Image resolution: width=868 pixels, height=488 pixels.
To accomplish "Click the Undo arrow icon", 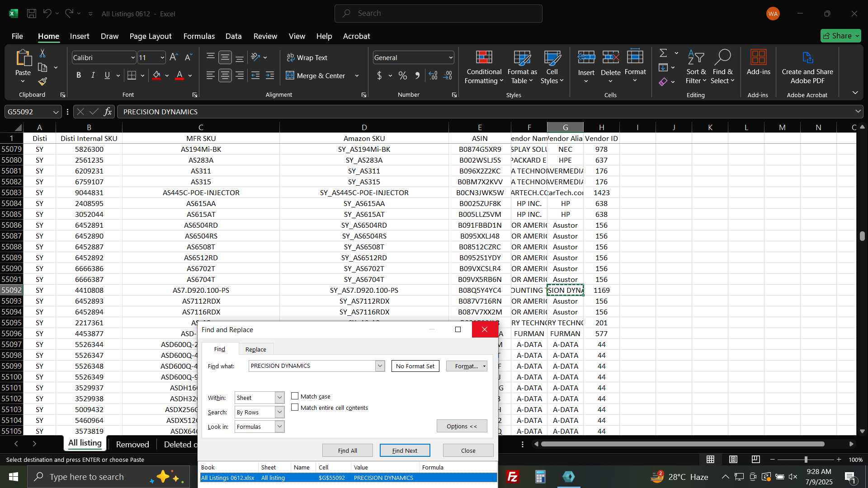I will tap(47, 14).
